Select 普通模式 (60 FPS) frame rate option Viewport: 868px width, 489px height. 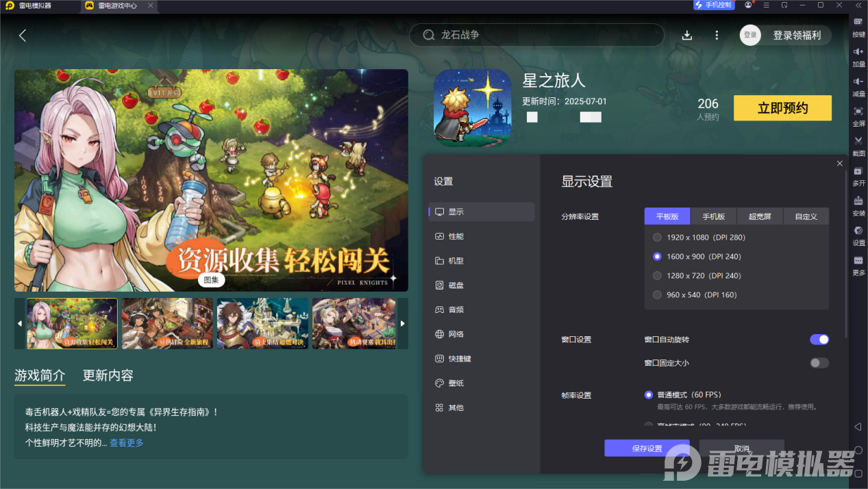point(649,394)
